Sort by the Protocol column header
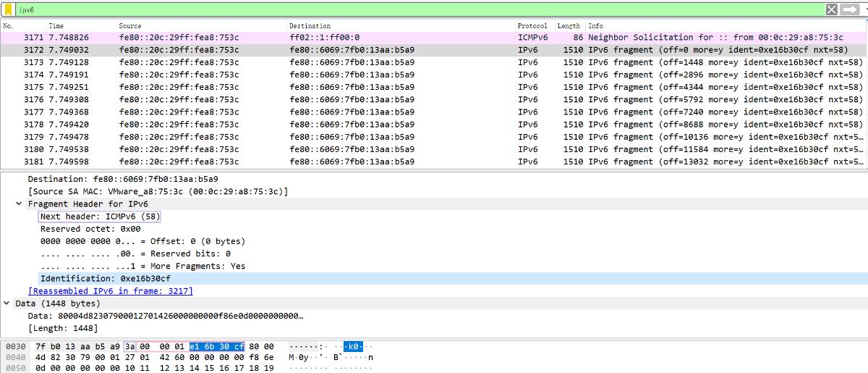Screen dimensions: 868x373 535,26
